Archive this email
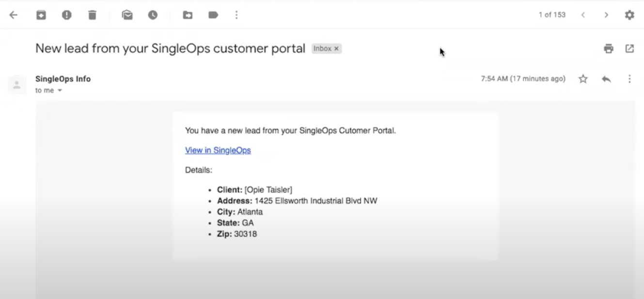 (x=41, y=15)
